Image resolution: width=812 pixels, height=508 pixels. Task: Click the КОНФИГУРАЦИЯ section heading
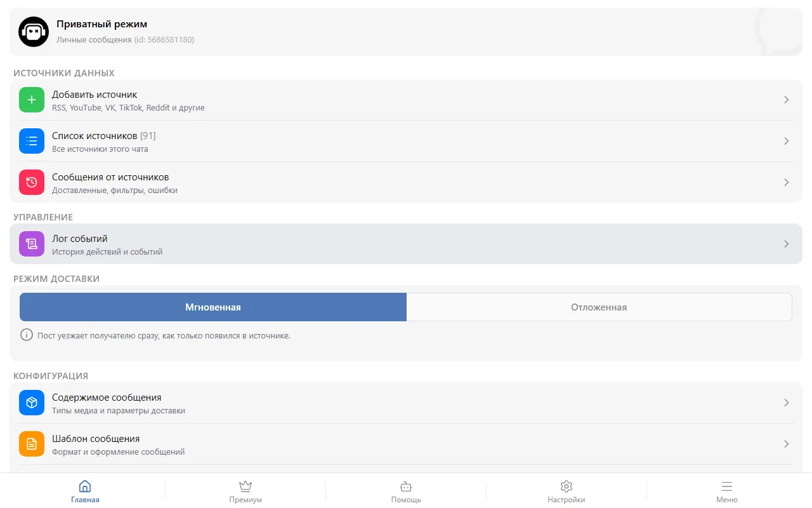(51, 376)
